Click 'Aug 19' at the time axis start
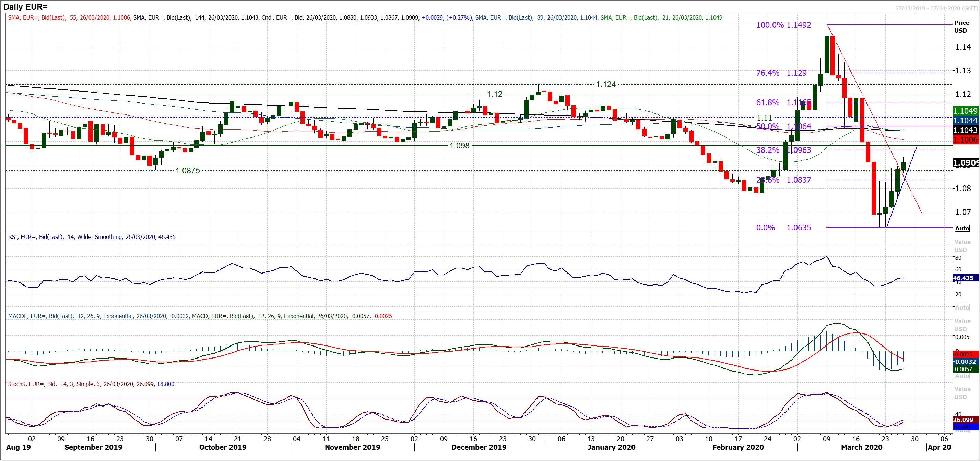 (19, 447)
